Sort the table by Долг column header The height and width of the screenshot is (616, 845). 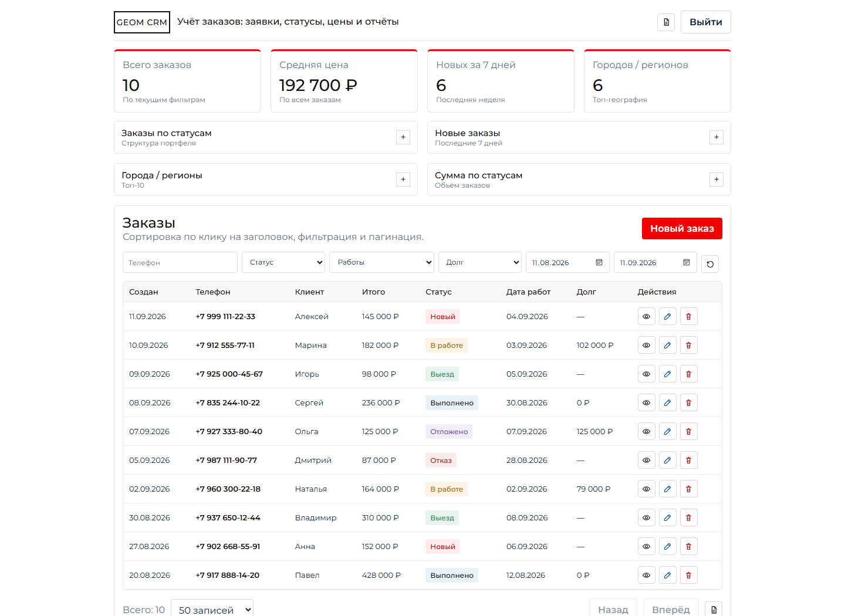tap(586, 292)
